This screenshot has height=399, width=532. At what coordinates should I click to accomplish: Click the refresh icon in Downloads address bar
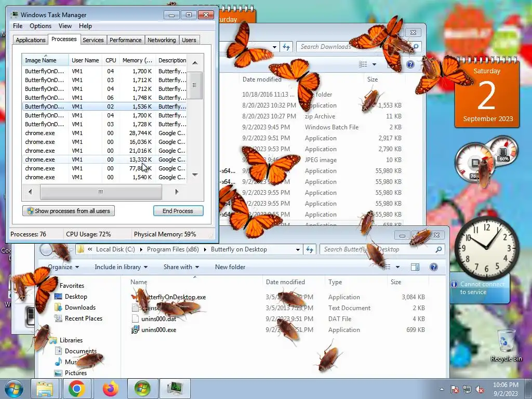[x=286, y=47]
